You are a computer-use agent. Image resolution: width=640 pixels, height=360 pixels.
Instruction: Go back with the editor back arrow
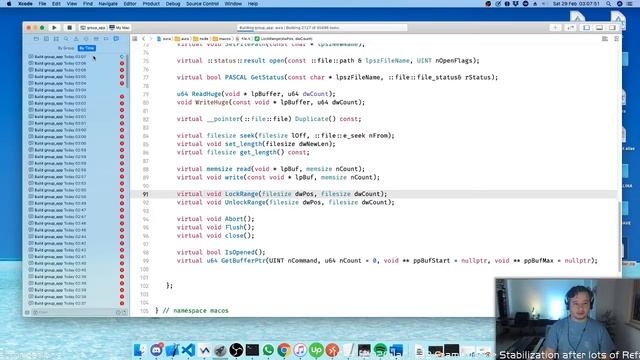click(144, 39)
